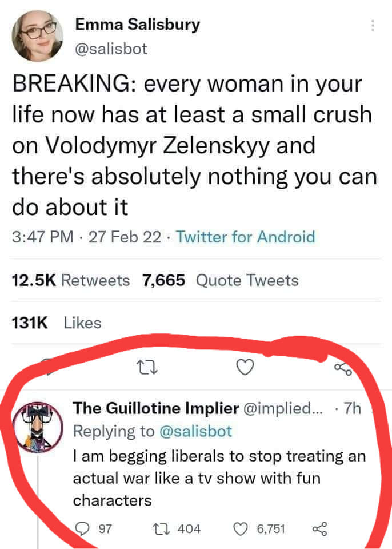Show the 131K Likes list
Screen dimensions: 392x549
[56, 323]
